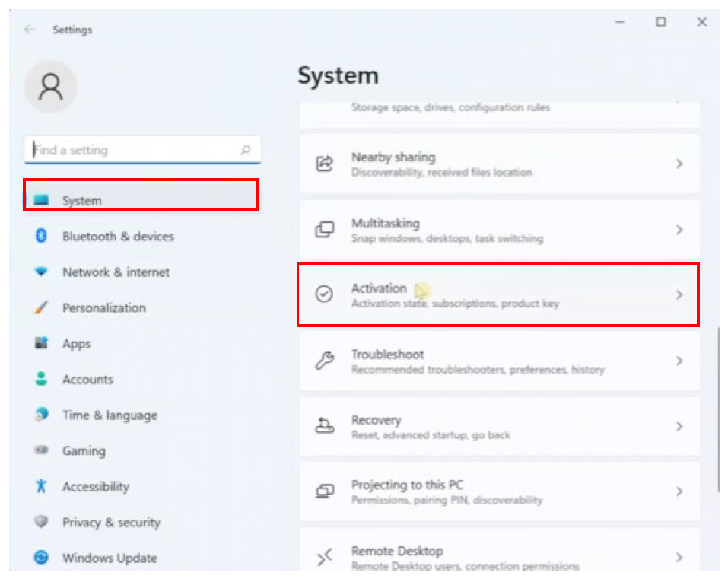Screen dimensions: 728x582
Task: Click the Troubleshoot wrench icon
Action: (x=325, y=361)
